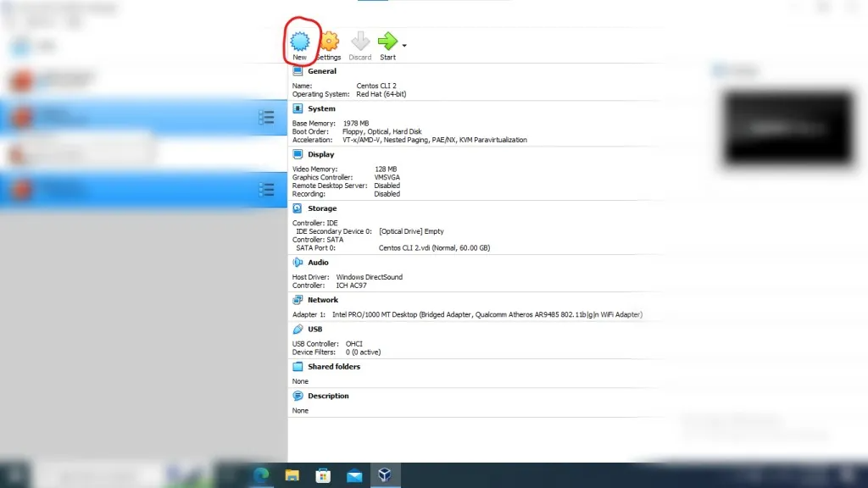This screenshot has width=868, height=488.
Task: Click the Display section monitor icon
Action: click(298, 154)
